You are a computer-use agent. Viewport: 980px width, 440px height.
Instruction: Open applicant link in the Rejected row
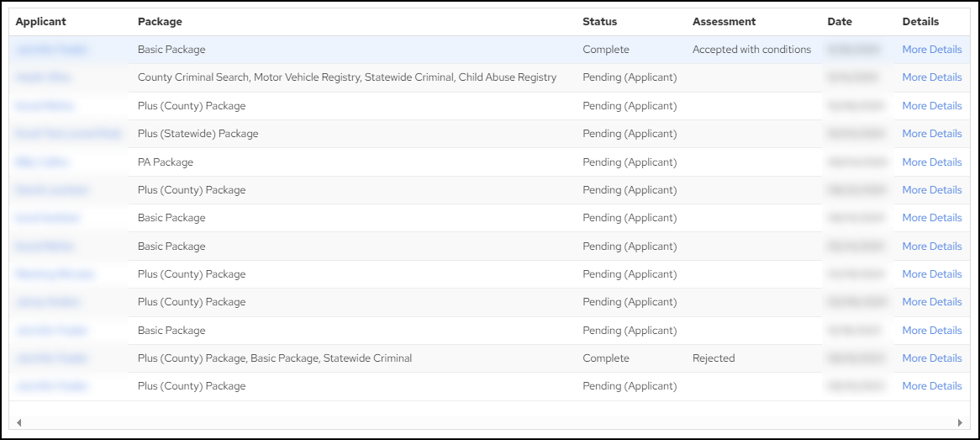pos(51,358)
